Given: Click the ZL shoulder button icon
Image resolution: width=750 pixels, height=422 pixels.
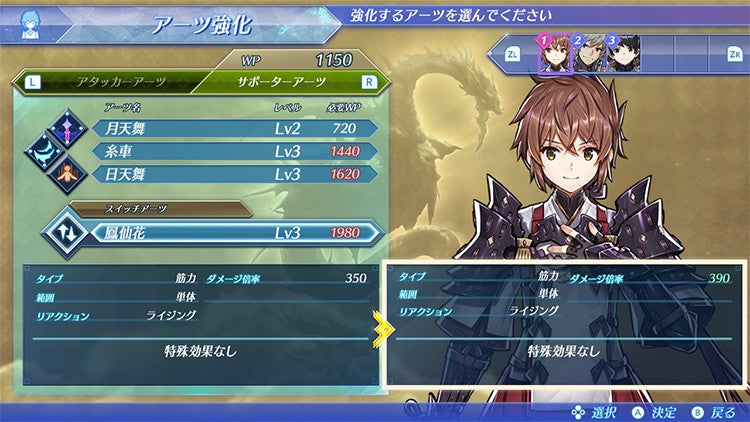Looking at the screenshot, I should 512,54.
